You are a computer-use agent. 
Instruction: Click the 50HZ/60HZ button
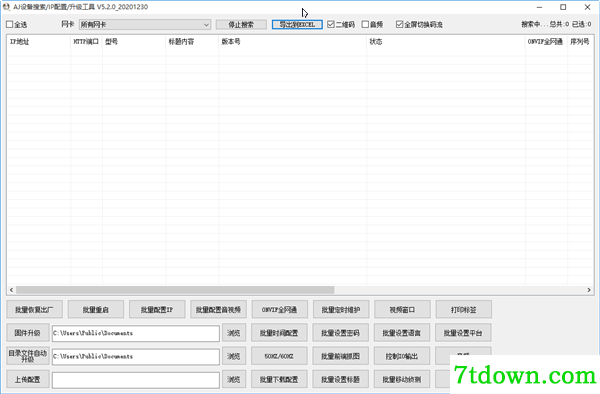pos(279,357)
